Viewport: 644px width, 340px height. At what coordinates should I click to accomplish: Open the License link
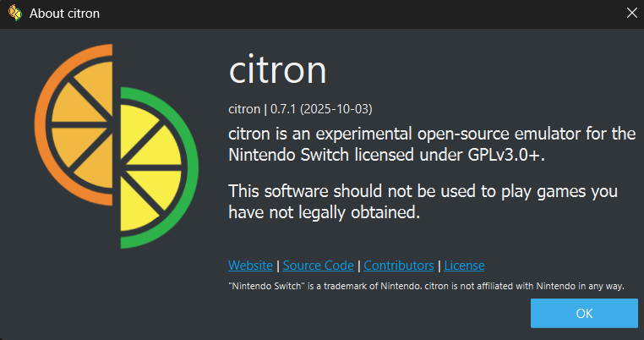(464, 266)
